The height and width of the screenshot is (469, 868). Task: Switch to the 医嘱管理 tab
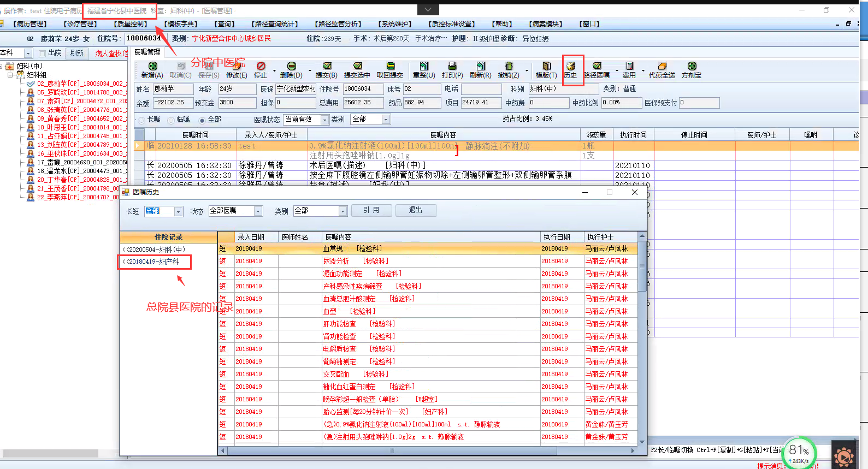(x=147, y=52)
